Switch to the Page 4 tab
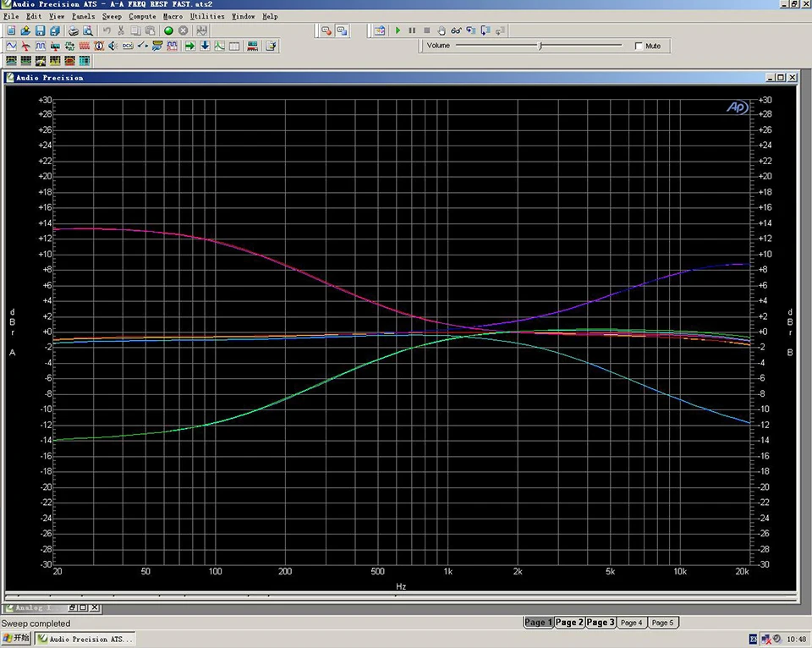812x648 pixels. click(630, 623)
